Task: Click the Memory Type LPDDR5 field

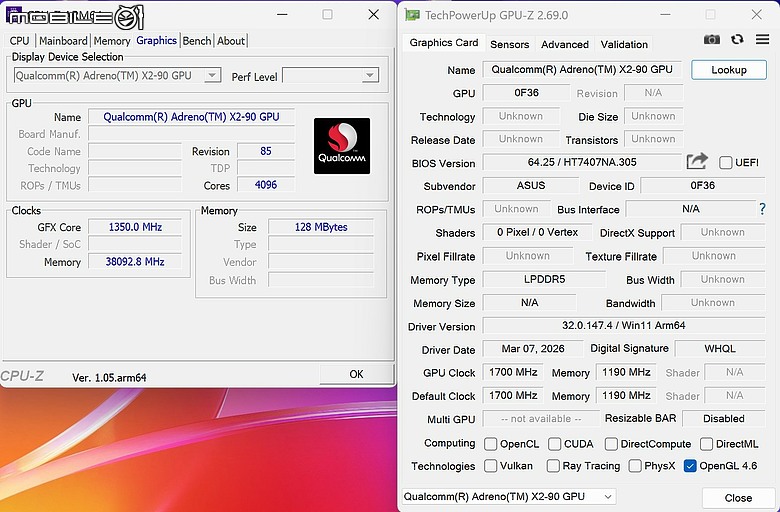Action: (x=544, y=279)
